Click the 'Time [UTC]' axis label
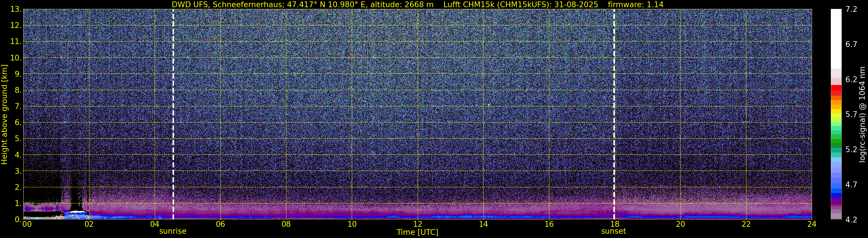The image size is (868, 238). [417, 232]
